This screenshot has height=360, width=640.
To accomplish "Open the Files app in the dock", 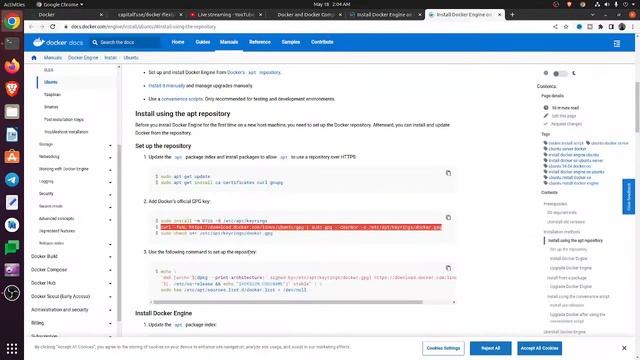I will [x=12, y=111].
